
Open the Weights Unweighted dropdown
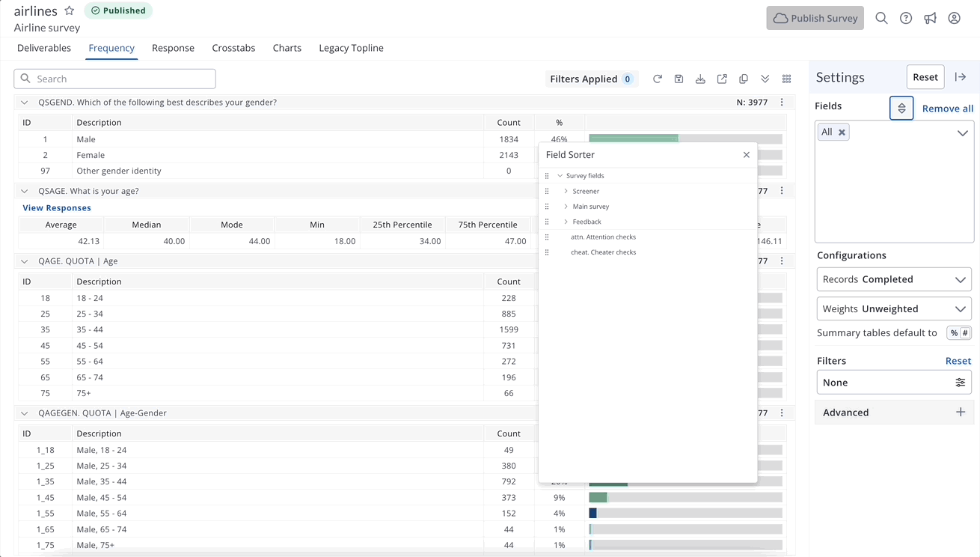point(894,308)
